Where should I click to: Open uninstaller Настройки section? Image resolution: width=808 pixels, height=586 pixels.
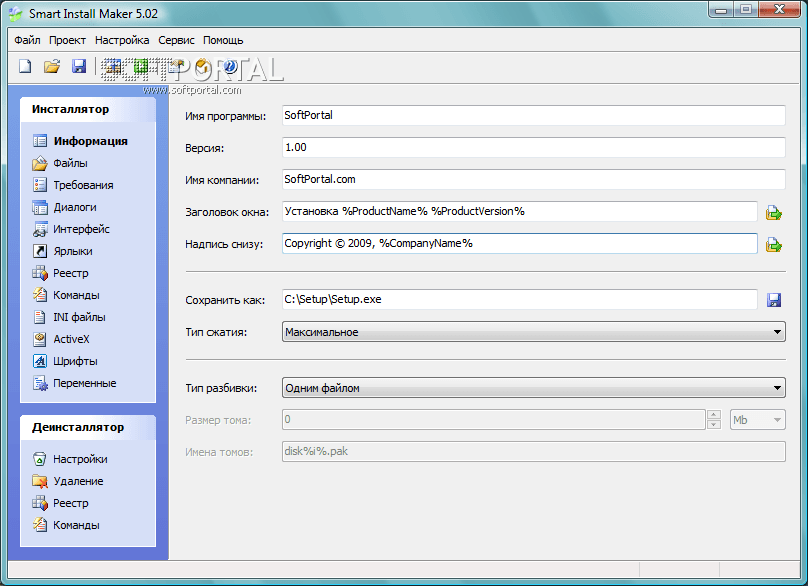70,459
